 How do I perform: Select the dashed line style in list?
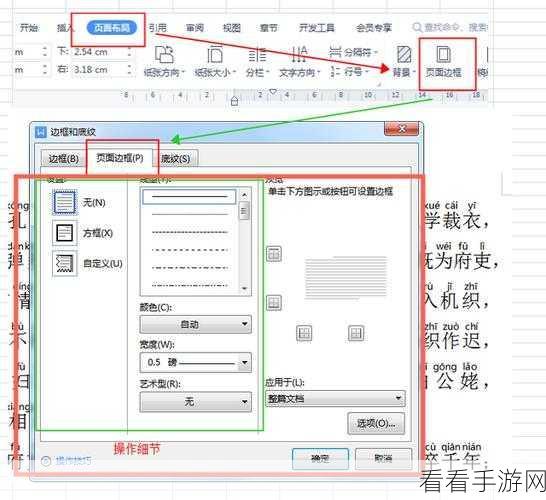pos(189,250)
